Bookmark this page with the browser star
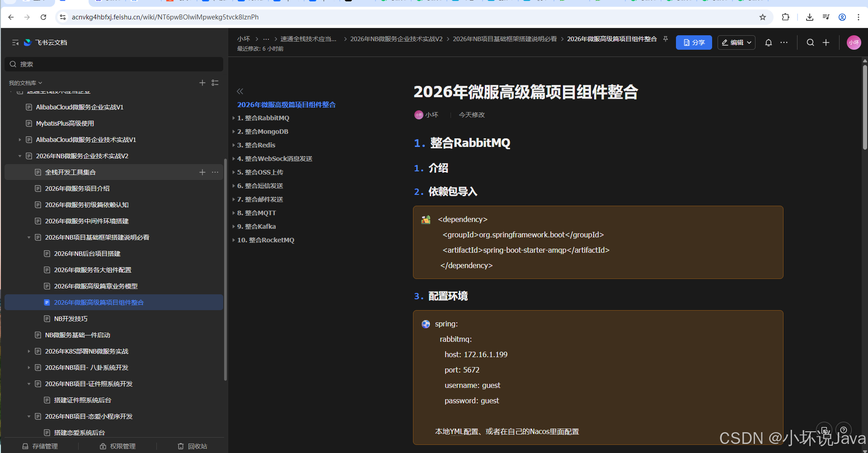The image size is (868, 453). 763,17
